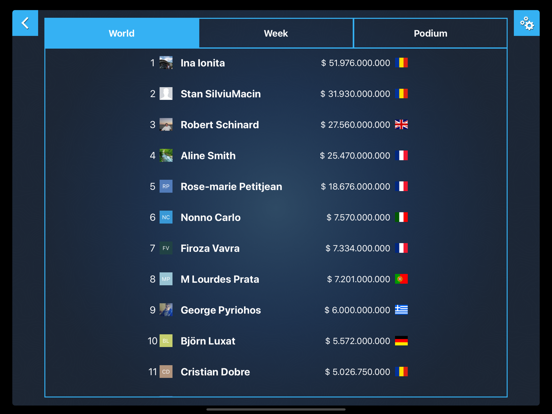This screenshot has width=552, height=414.
Task: Tap the RP avatar for Rose-marie Petitjean
Action: click(x=166, y=186)
